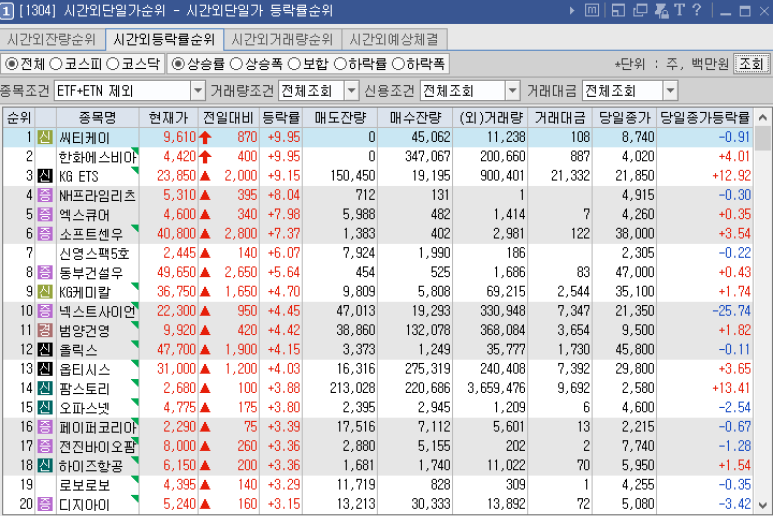Select the 전체 market radio button
The image size is (773, 516).
click(11, 64)
